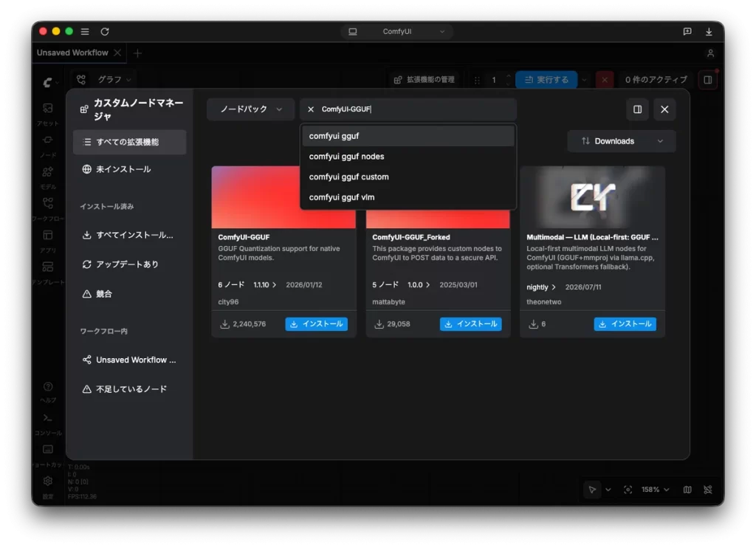Select suggestion 'comfyui gguf custom'

pyautogui.click(x=408, y=177)
